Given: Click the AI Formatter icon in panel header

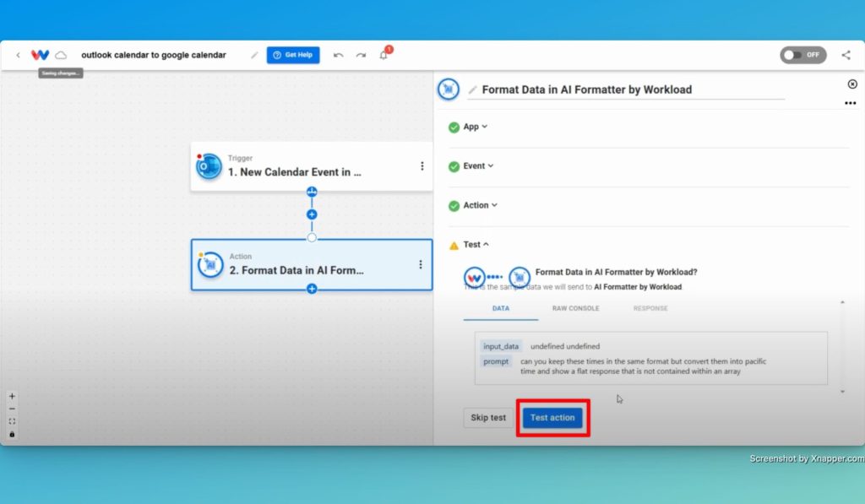Looking at the screenshot, I should pyautogui.click(x=449, y=89).
